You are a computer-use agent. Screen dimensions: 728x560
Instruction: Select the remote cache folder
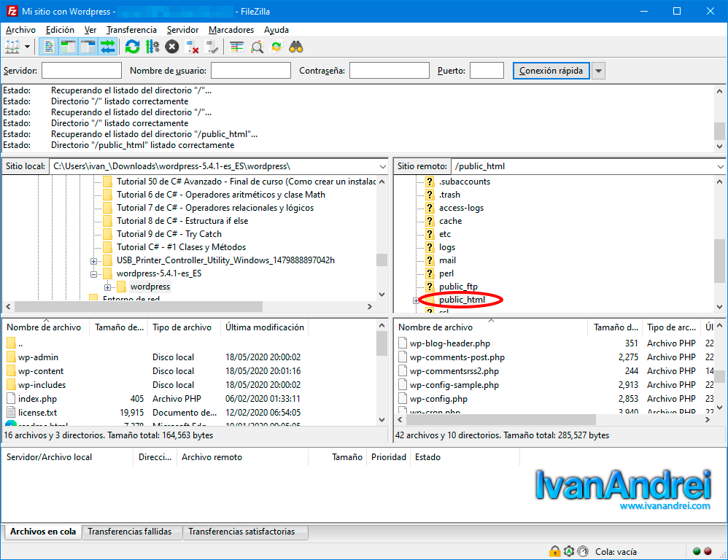click(450, 221)
